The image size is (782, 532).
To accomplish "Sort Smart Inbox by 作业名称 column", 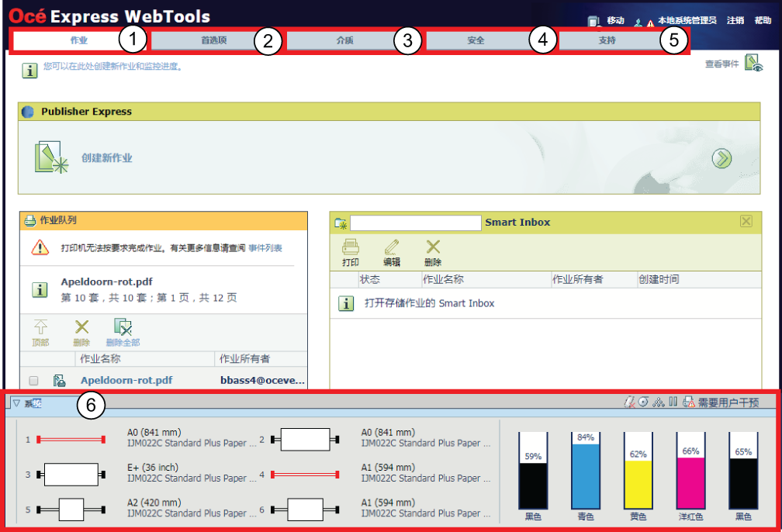I will tap(443, 280).
